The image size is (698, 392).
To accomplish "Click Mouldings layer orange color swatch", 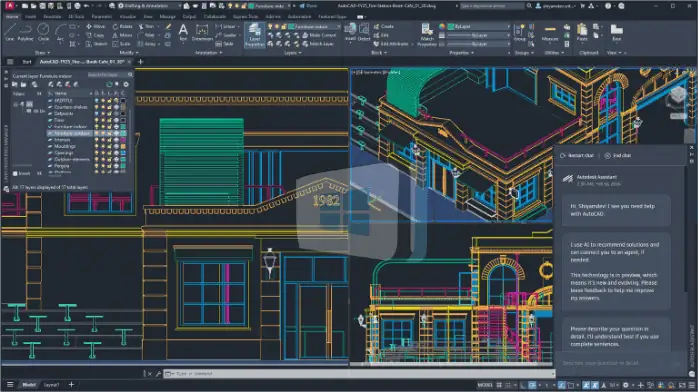I will click(123, 146).
